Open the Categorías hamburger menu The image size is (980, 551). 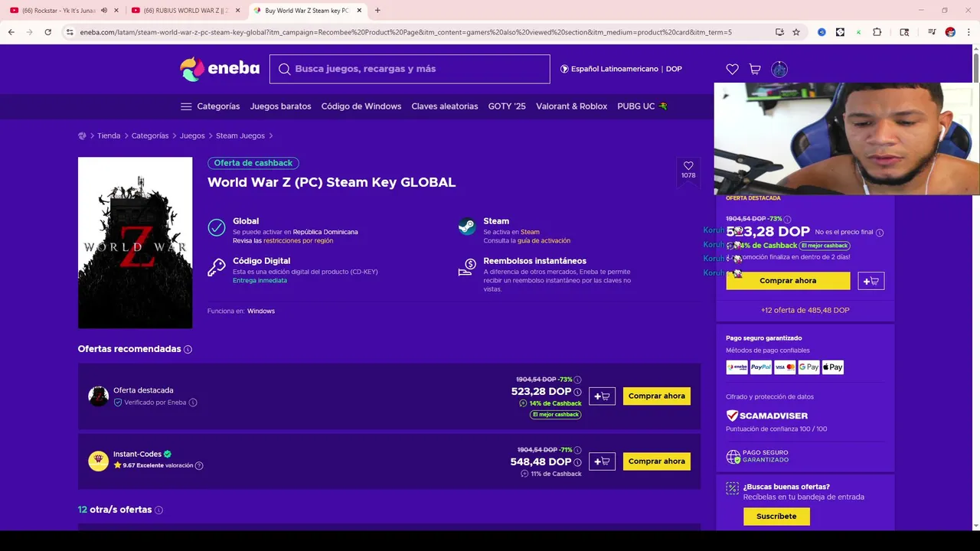pos(186,106)
